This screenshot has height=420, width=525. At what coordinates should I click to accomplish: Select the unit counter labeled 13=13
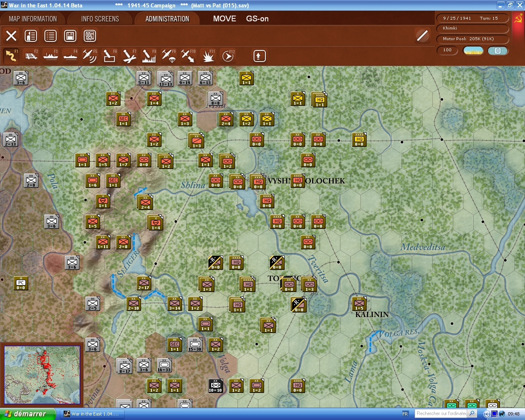point(165,79)
